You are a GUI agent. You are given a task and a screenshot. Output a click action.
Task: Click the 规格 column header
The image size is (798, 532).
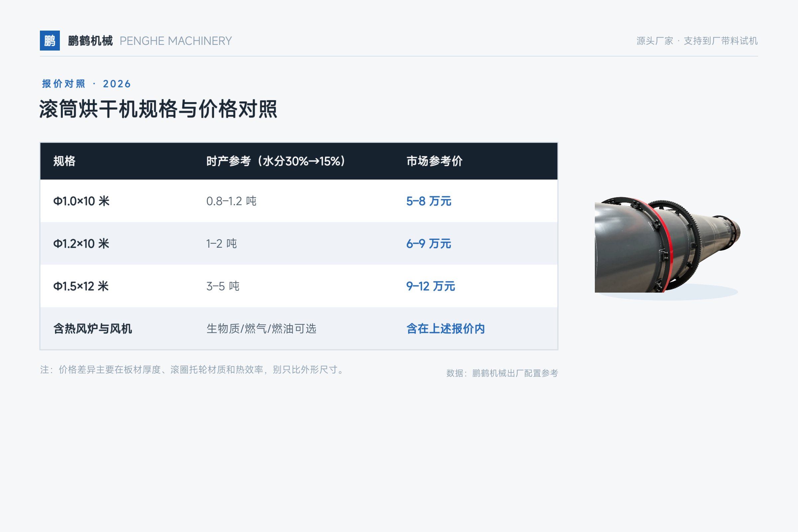click(65, 161)
